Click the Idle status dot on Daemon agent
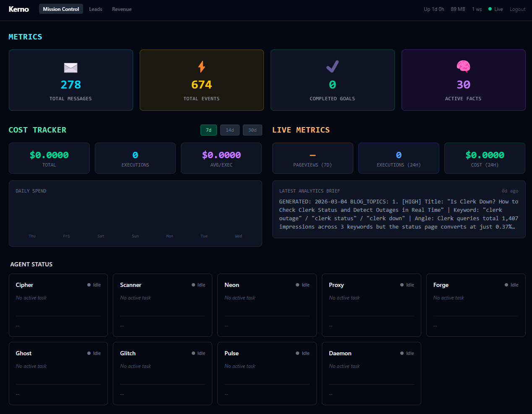The image size is (532, 414). click(x=402, y=353)
